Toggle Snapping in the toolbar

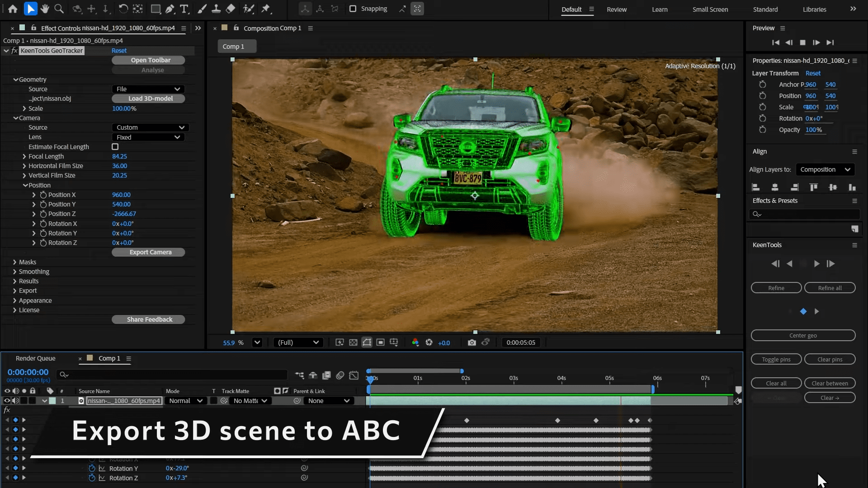pos(353,9)
